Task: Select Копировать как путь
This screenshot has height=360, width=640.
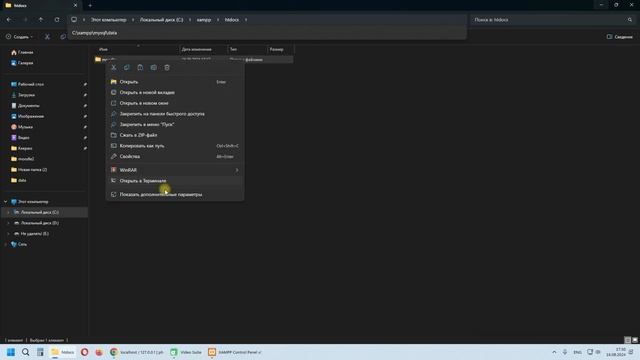Action: point(175,146)
